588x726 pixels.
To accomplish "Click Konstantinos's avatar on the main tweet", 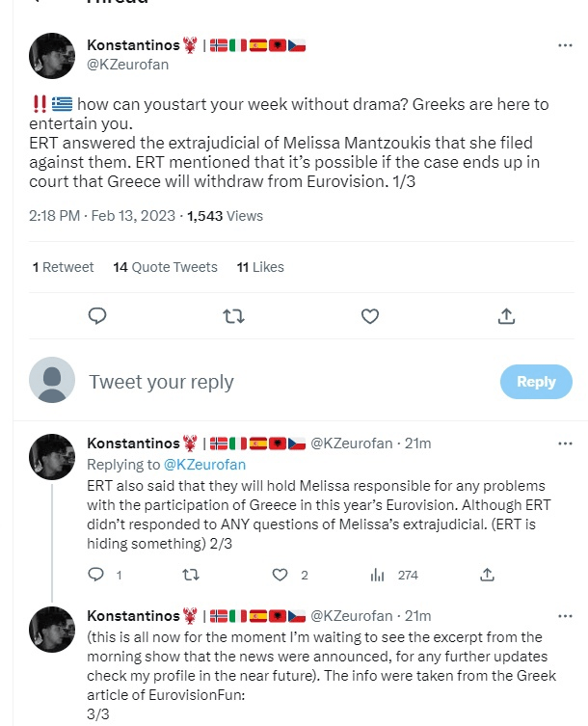I will pyautogui.click(x=54, y=57).
